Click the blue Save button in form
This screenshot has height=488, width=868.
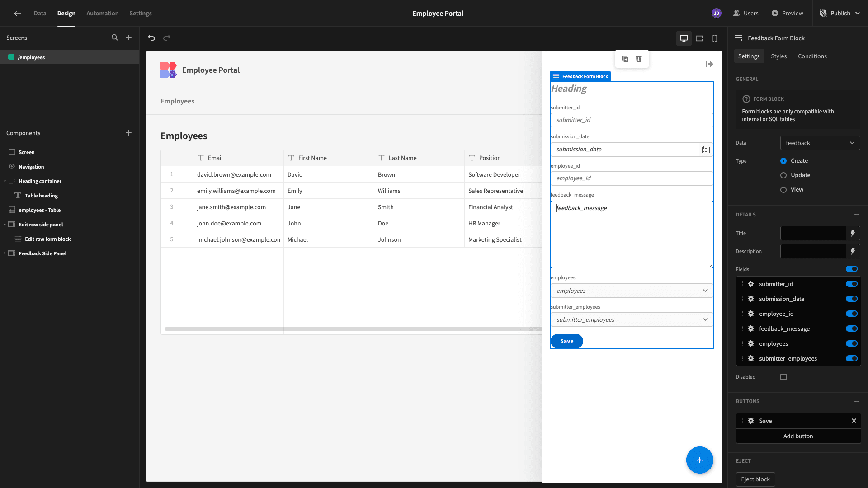click(x=566, y=341)
